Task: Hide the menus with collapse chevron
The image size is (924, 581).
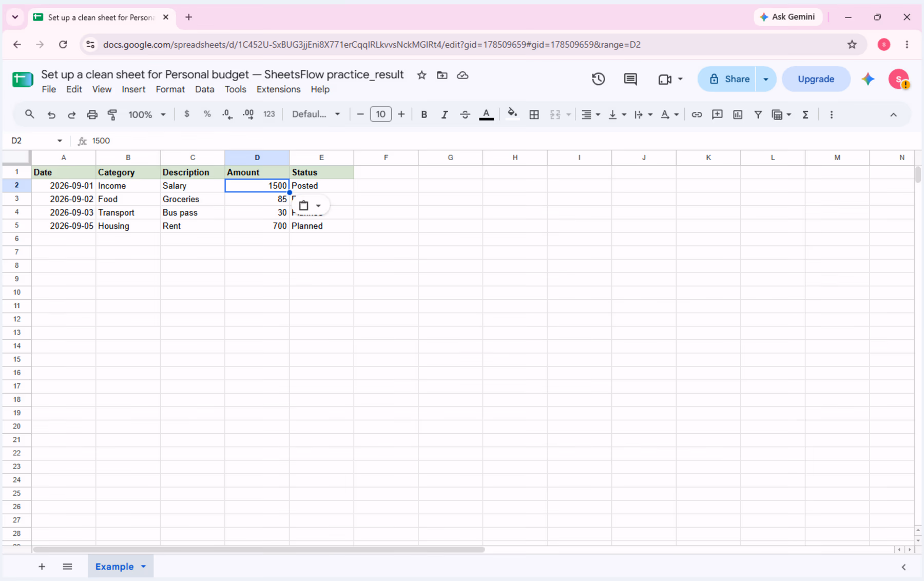Action: pos(893,114)
